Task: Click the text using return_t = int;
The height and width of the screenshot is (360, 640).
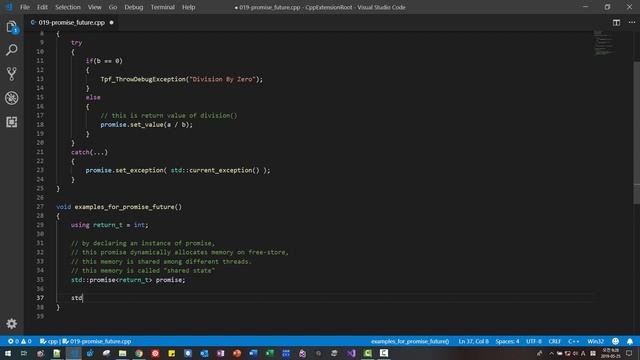Action: (109, 225)
